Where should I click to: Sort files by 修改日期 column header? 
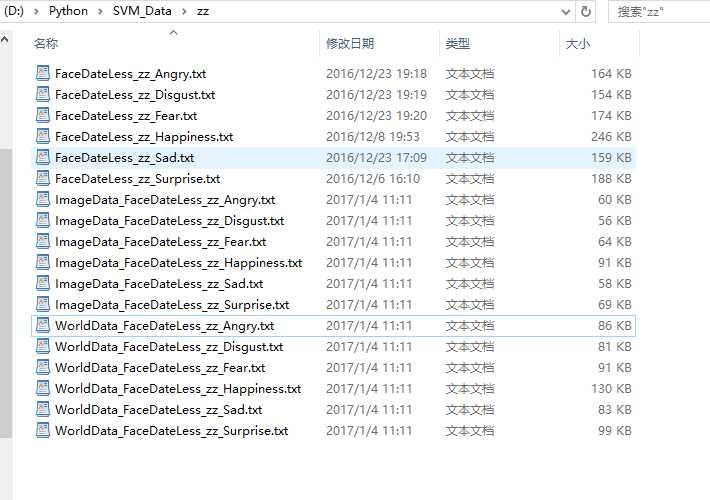(x=350, y=43)
